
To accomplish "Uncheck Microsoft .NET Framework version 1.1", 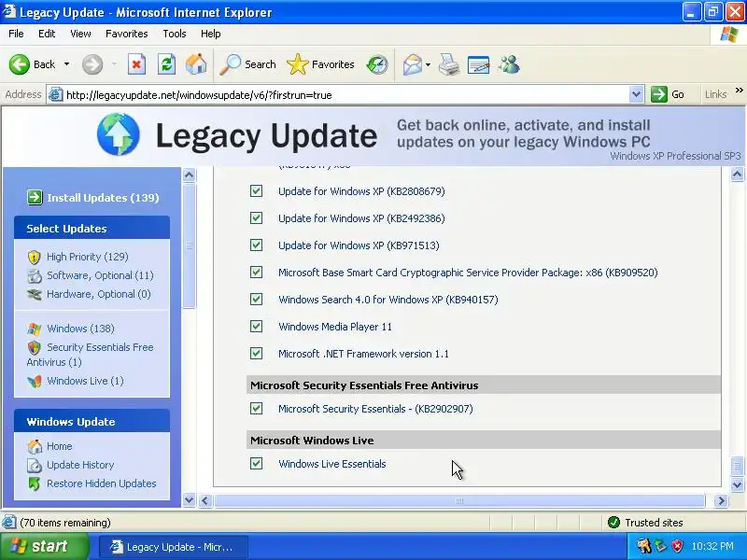I will point(256,354).
